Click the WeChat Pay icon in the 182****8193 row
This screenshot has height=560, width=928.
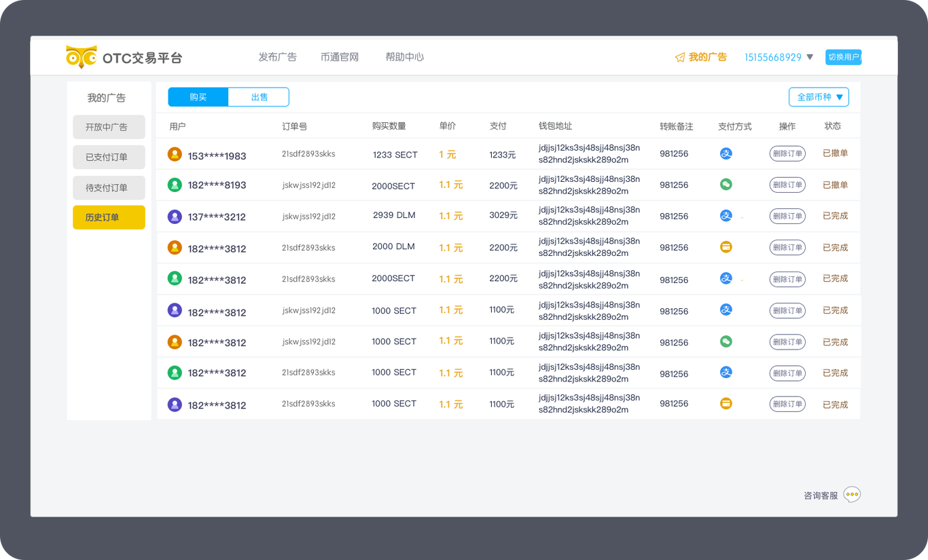click(726, 185)
